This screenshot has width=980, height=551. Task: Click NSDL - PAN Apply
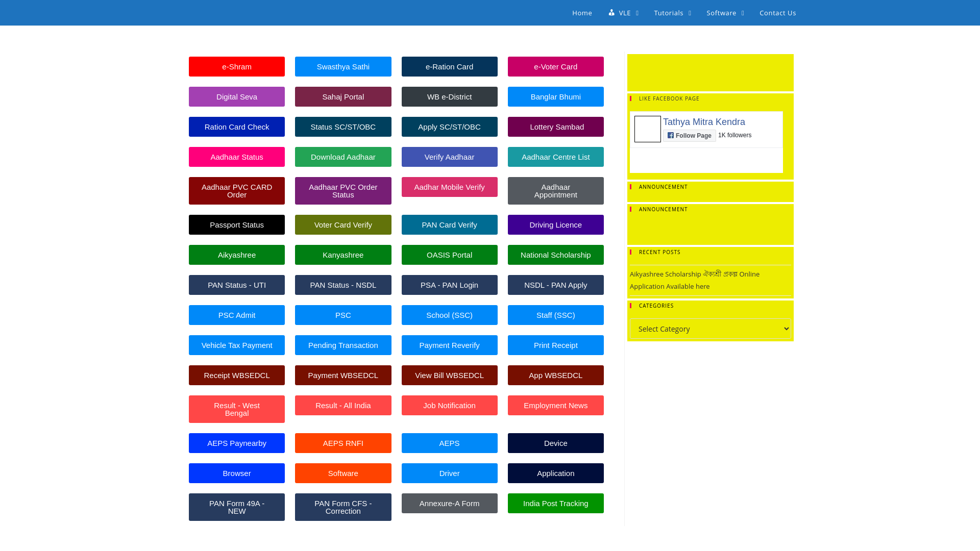pos(555,285)
